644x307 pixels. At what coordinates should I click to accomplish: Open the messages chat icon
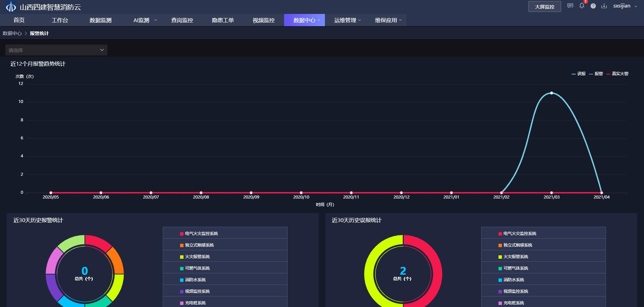tap(570, 6)
